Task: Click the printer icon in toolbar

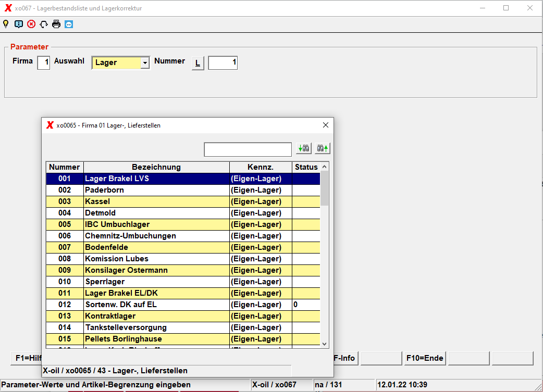Action: point(56,24)
